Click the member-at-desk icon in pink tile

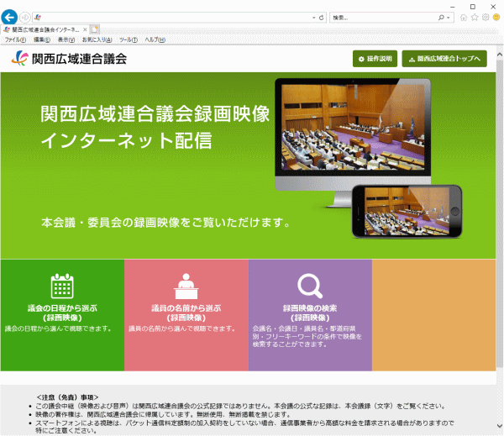(186, 286)
